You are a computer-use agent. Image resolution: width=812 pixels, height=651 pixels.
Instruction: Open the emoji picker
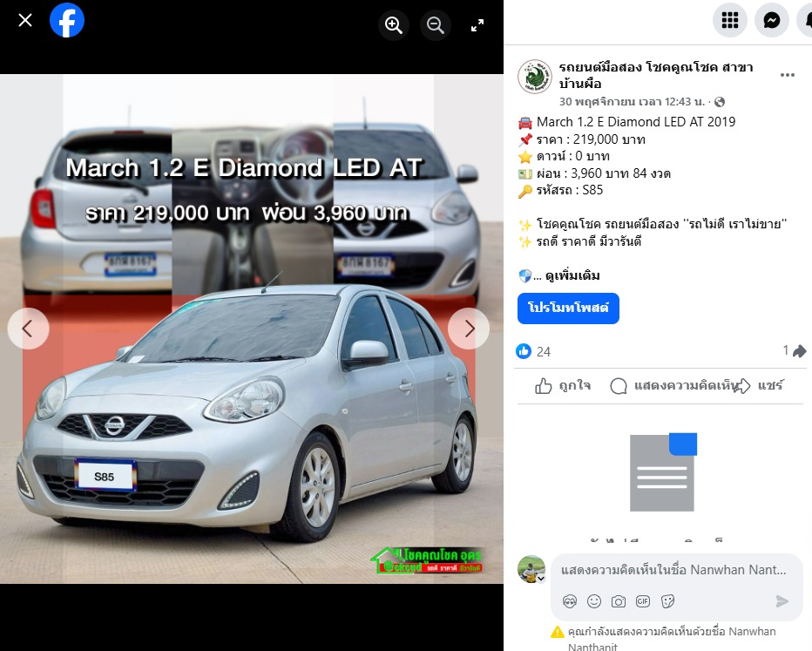coord(594,601)
